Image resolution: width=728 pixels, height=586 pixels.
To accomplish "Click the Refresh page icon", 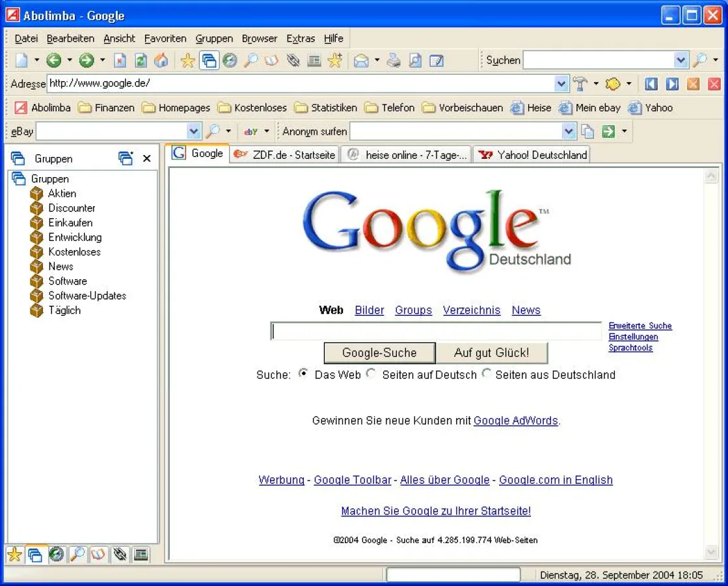I will pos(141,60).
